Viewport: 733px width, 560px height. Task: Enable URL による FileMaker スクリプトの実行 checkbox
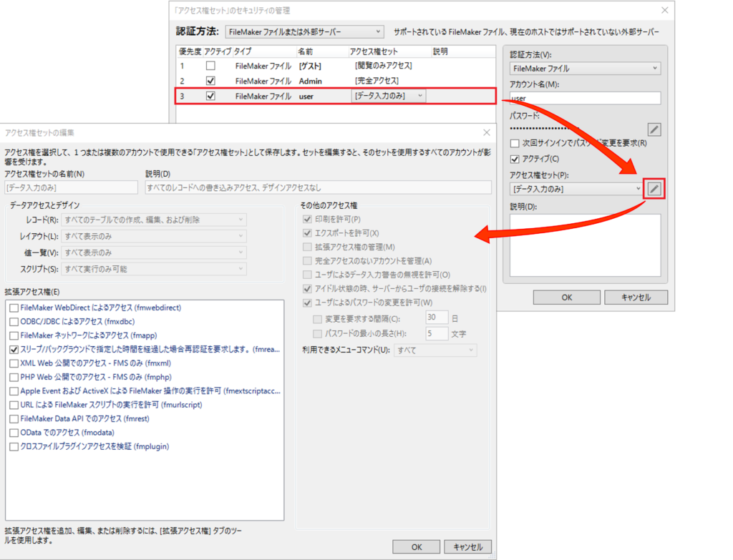tap(14, 405)
